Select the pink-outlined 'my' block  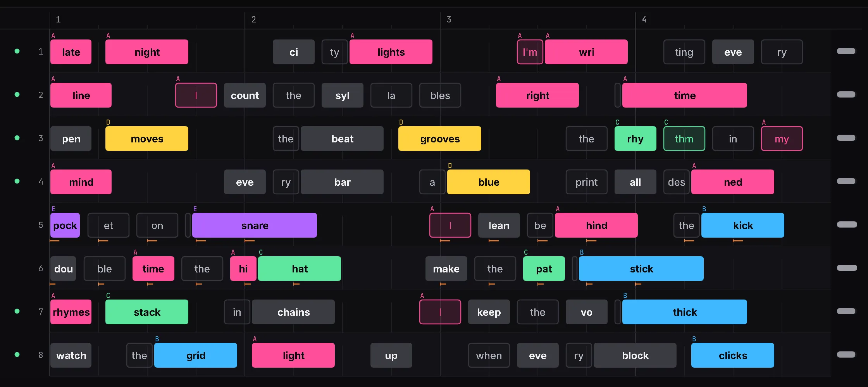point(782,139)
